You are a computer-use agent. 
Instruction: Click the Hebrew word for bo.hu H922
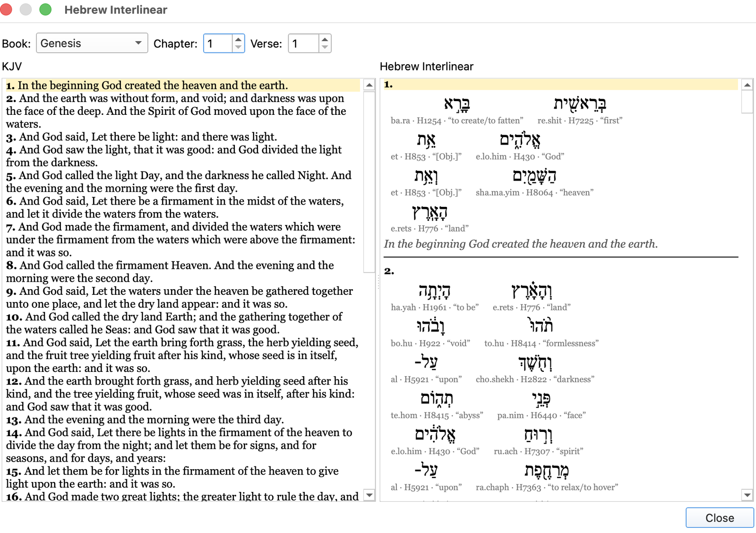point(430,326)
